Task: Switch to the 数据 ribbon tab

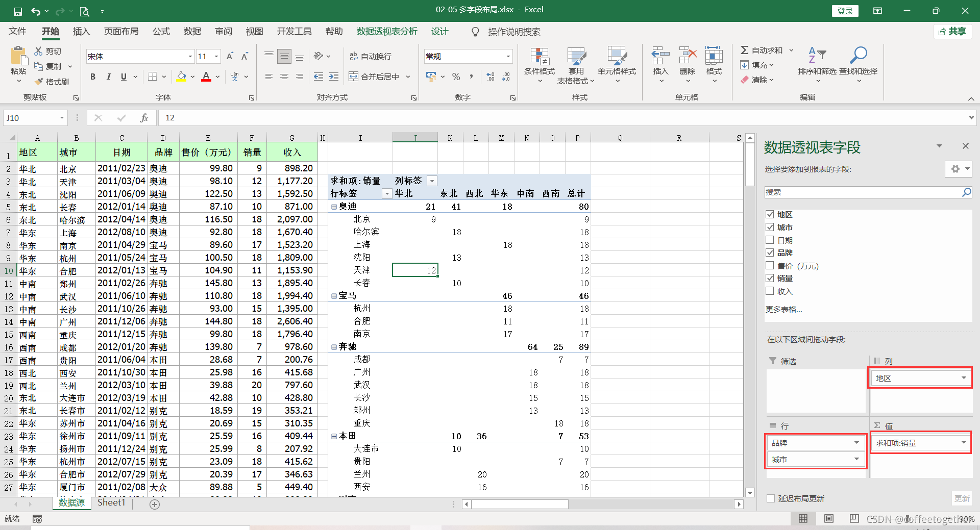Action: coord(192,32)
